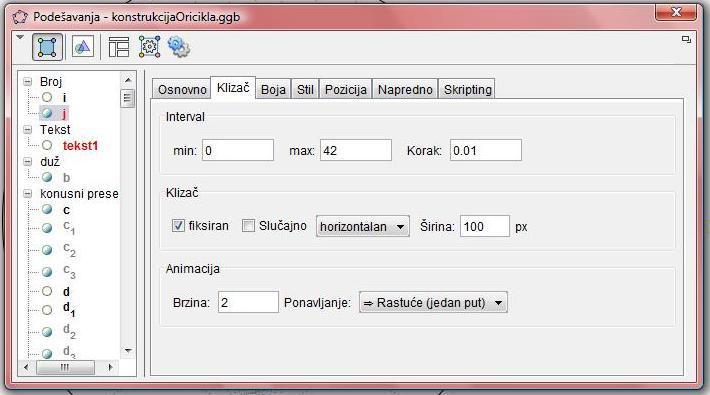The image size is (710, 395).
Task: Select segment b in object tree
Action: pos(67,178)
